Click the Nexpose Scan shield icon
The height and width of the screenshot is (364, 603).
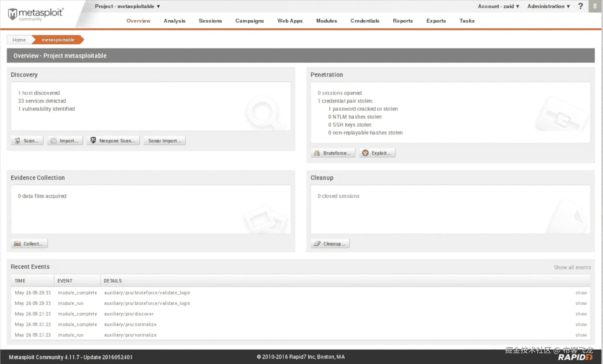[x=93, y=140]
